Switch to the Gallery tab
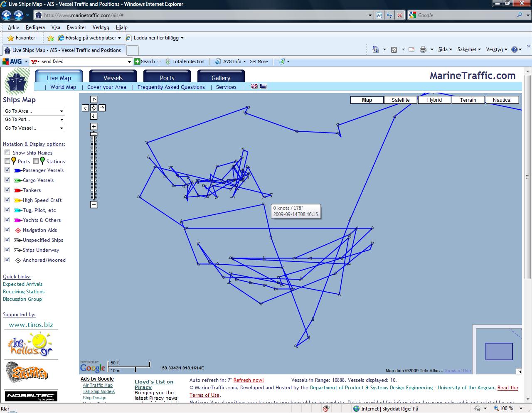Image resolution: width=532 pixels, height=413 pixels. [x=221, y=76]
